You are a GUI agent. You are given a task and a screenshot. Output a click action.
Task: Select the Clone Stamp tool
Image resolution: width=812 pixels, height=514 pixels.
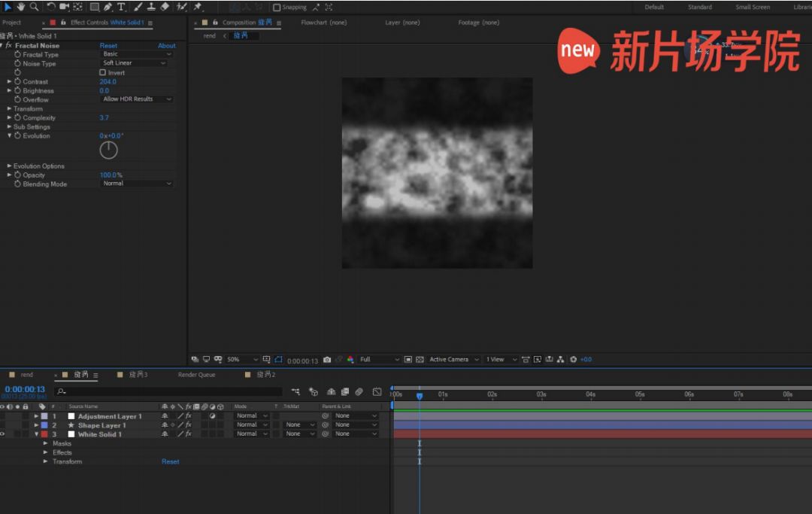[x=151, y=7]
